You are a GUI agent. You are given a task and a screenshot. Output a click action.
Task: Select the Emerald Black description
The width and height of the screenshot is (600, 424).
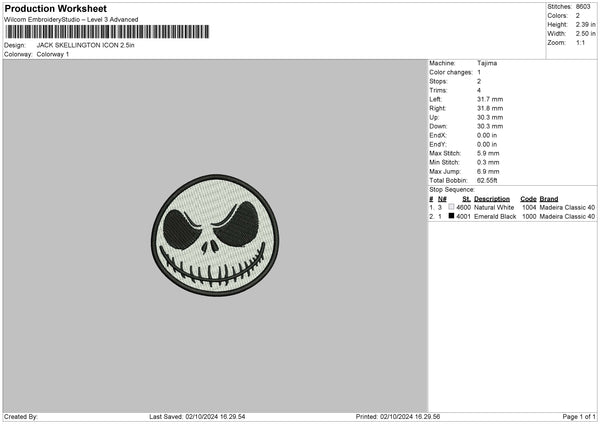tap(495, 217)
